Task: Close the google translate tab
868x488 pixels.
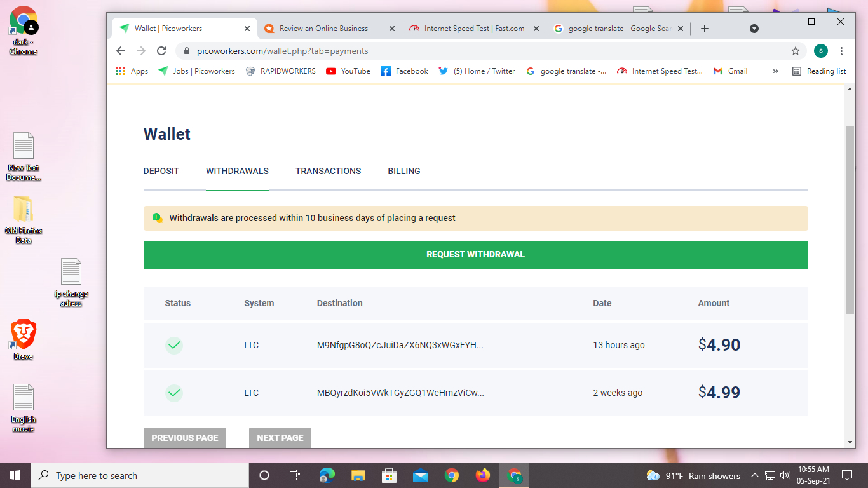Action: (681, 29)
